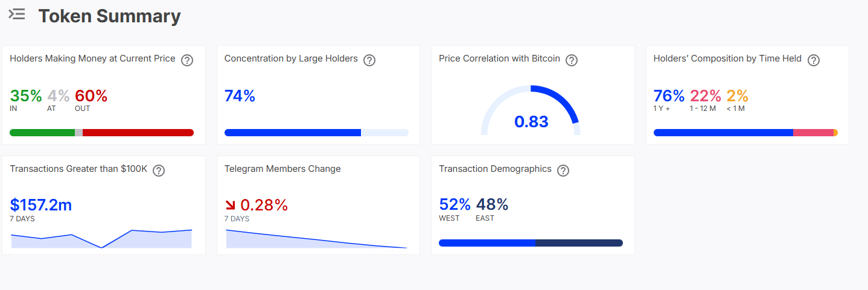The width and height of the screenshot is (868, 290).
Task: Open help icon for Concentration by Large Holders
Action: coord(369,60)
